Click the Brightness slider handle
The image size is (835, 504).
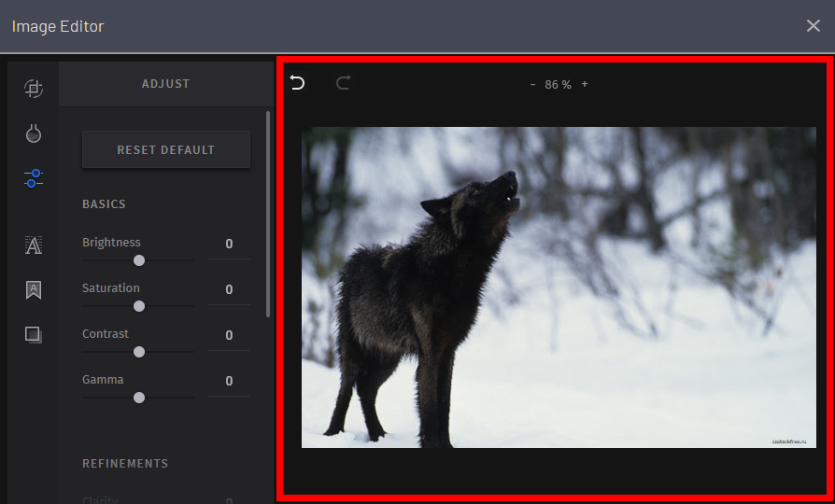[x=139, y=260]
